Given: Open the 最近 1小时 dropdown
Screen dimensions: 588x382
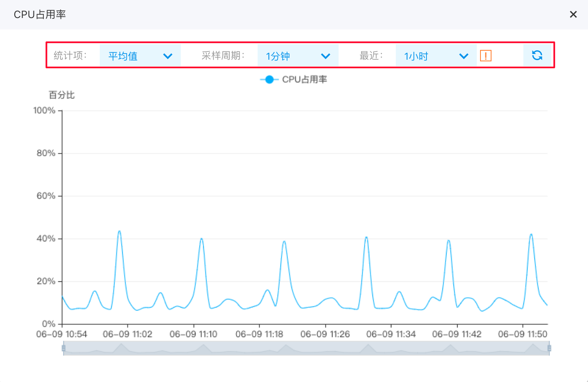Looking at the screenshot, I should point(436,56).
